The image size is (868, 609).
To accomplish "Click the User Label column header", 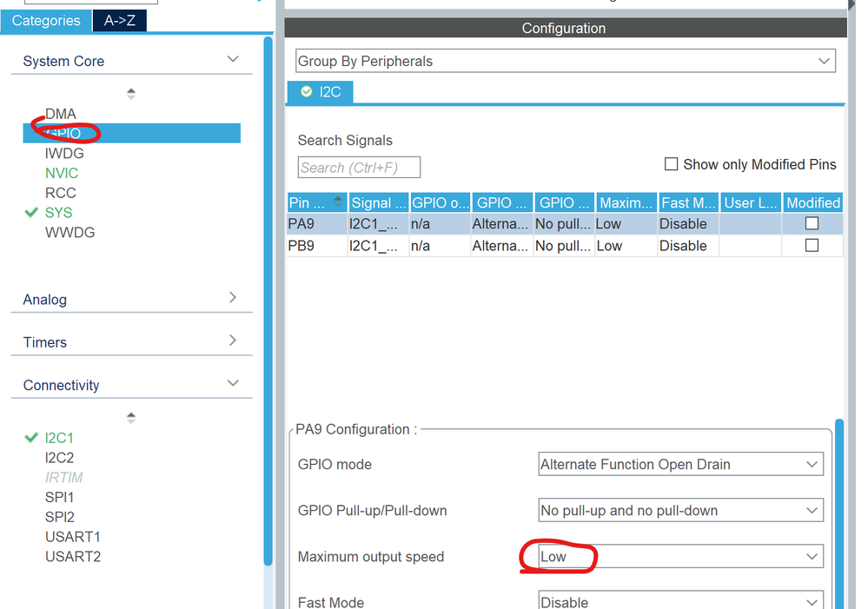I will (751, 202).
